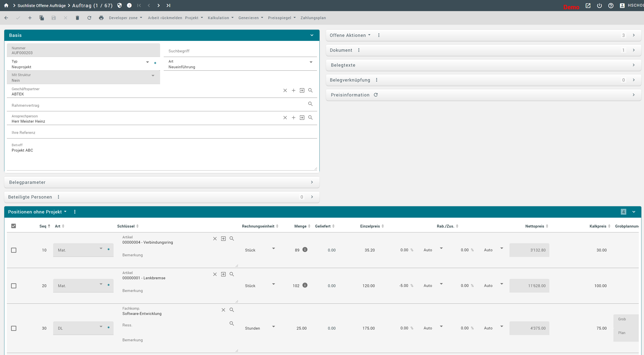Click the home icon in breadcrumb

6,5
